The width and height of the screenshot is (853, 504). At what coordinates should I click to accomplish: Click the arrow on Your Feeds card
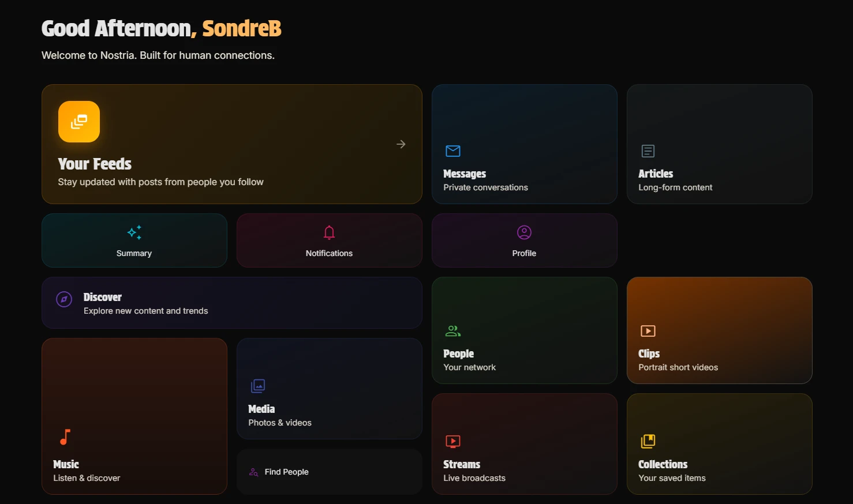(x=401, y=144)
